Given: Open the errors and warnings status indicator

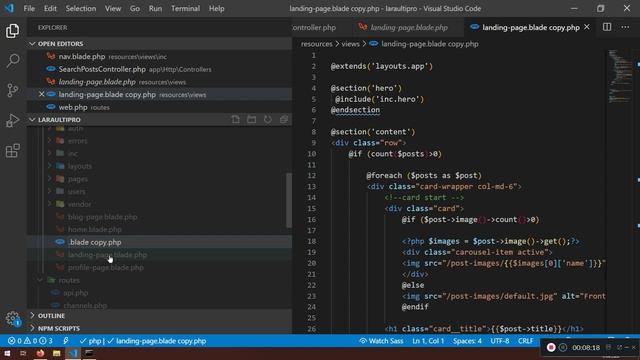Looking at the screenshot, I should tap(30, 341).
